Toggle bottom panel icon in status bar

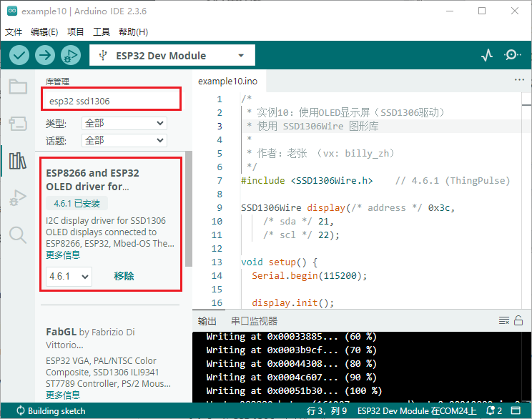point(516,411)
